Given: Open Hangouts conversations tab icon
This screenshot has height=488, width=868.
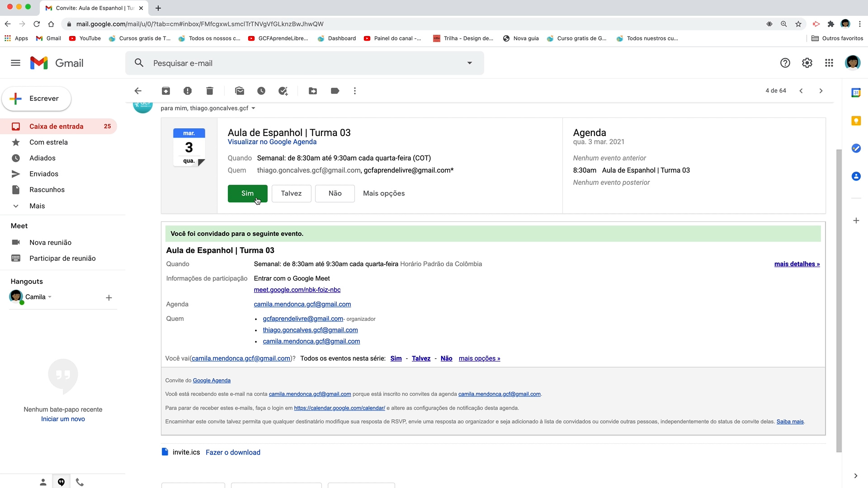Looking at the screenshot, I should point(61,482).
